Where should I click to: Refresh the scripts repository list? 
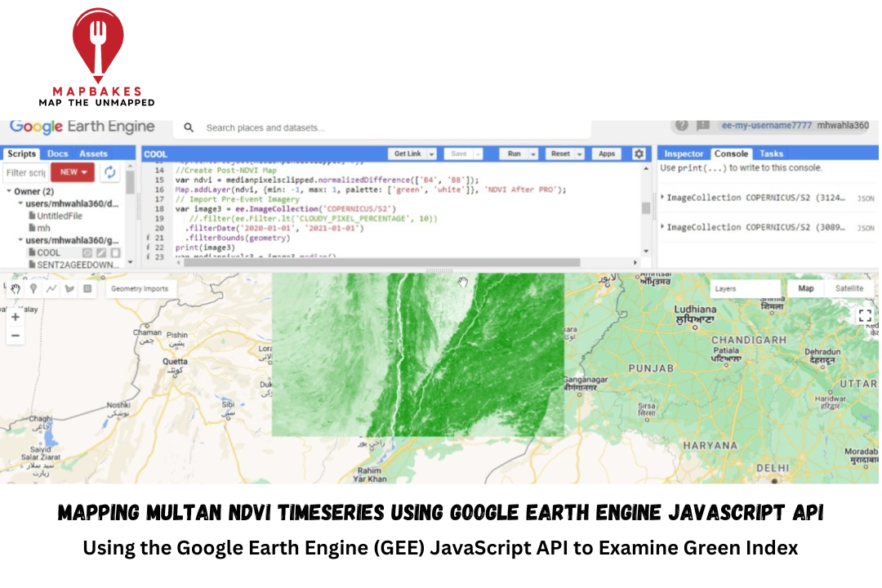tap(109, 172)
